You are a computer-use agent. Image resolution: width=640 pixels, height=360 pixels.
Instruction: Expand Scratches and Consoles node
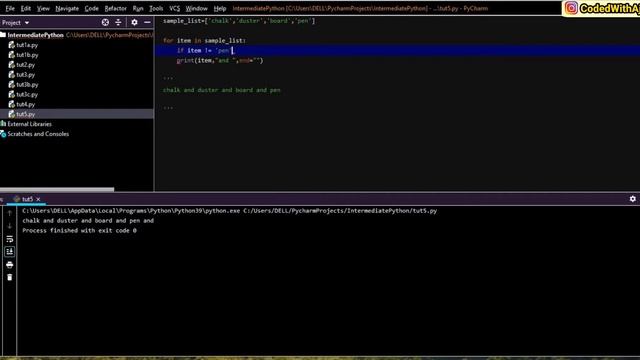(x=38, y=134)
